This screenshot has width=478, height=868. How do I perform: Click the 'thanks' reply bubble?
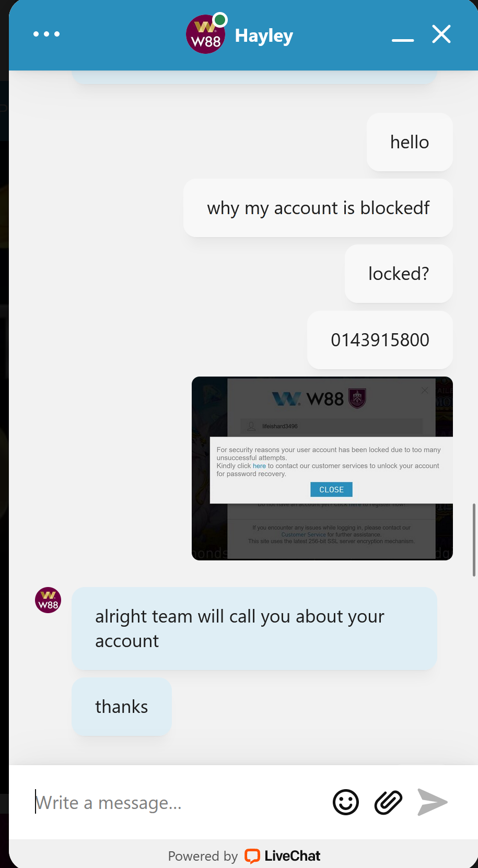coord(122,707)
